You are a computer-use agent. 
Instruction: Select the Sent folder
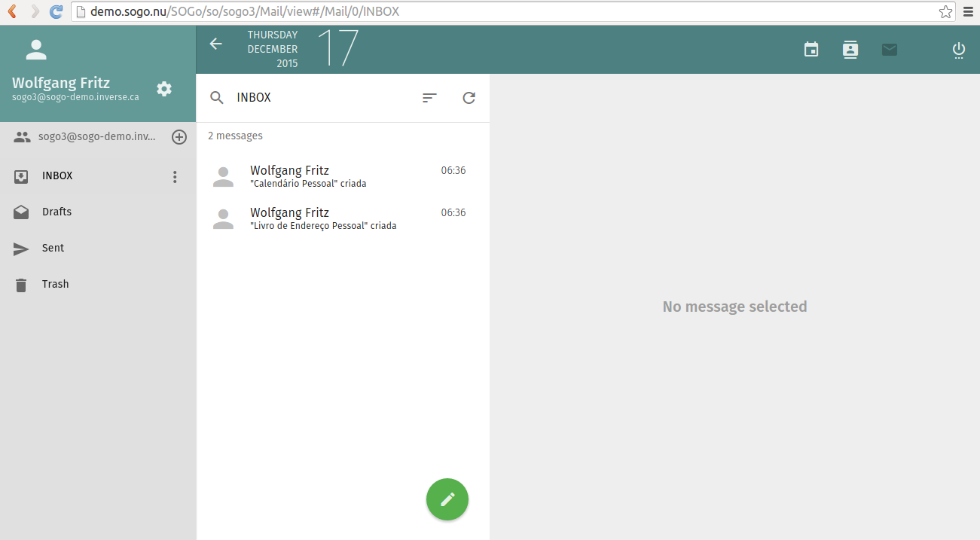click(x=53, y=249)
